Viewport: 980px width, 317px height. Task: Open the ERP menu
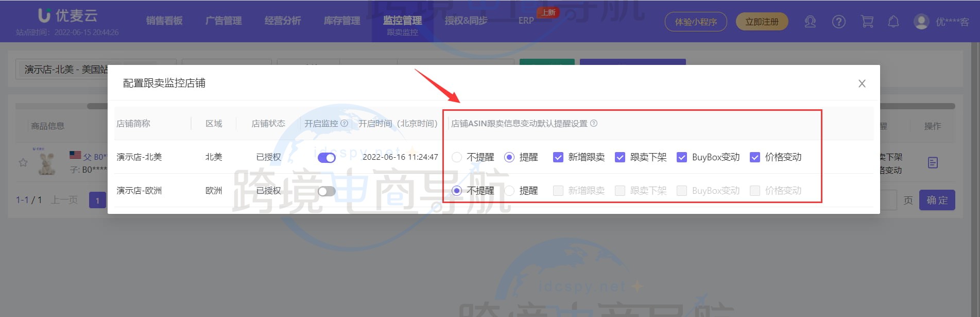point(526,21)
